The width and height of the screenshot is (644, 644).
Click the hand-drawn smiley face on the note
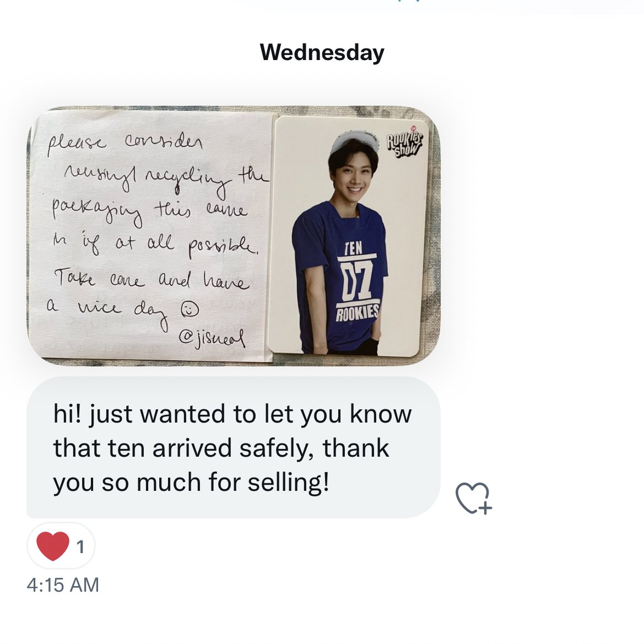pyautogui.click(x=190, y=310)
